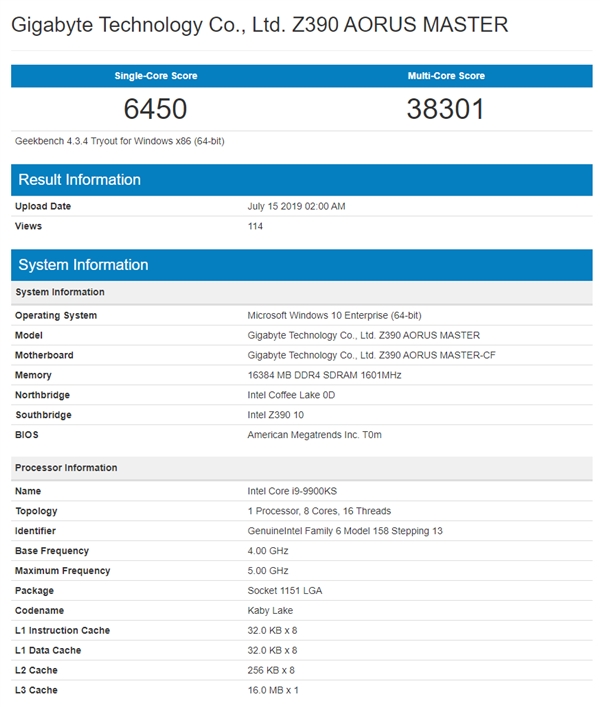Click the L3 Cache label
The height and width of the screenshot is (707, 600).
coord(36,690)
